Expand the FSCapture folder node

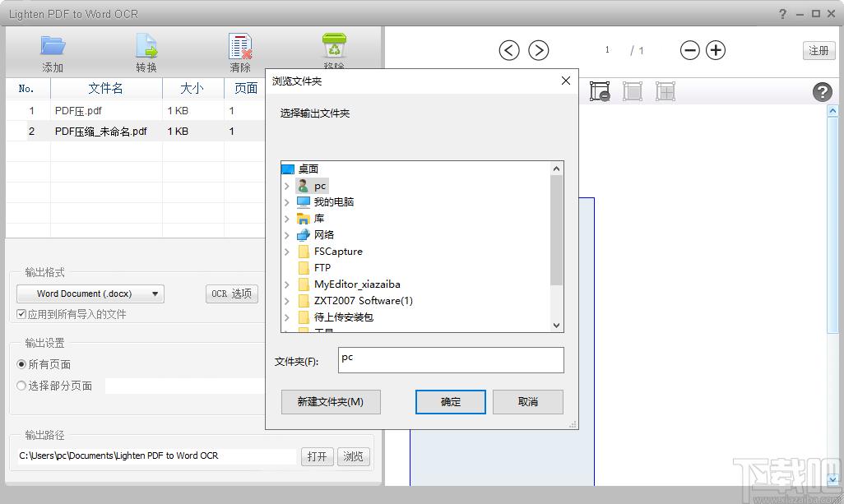(287, 252)
